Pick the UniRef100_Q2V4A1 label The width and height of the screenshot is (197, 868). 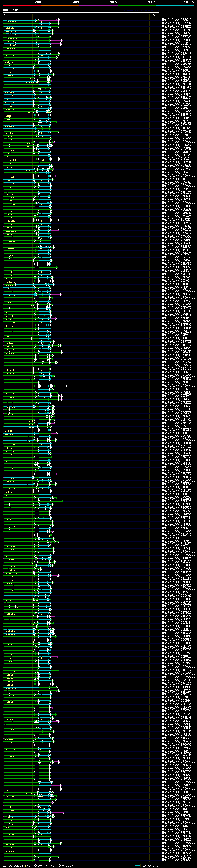click(177, 101)
